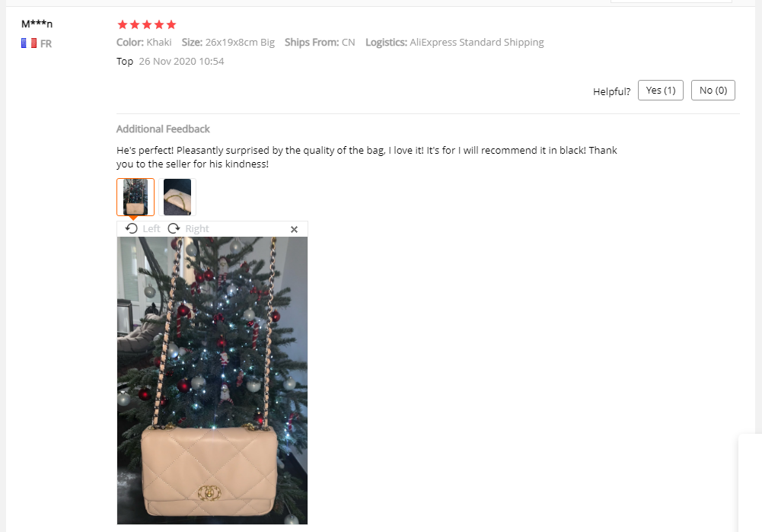
Task: Click the Left rotate label
Action: tap(151, 229)
